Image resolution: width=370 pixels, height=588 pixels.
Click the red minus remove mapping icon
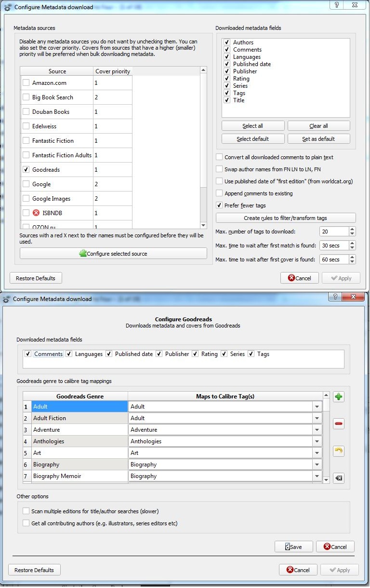pos(339,424)
